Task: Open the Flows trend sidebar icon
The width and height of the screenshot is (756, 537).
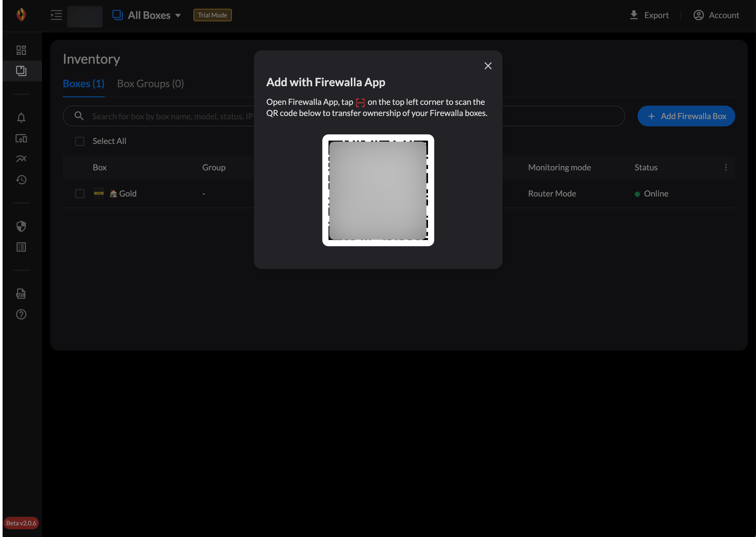Action: point(21,159)
